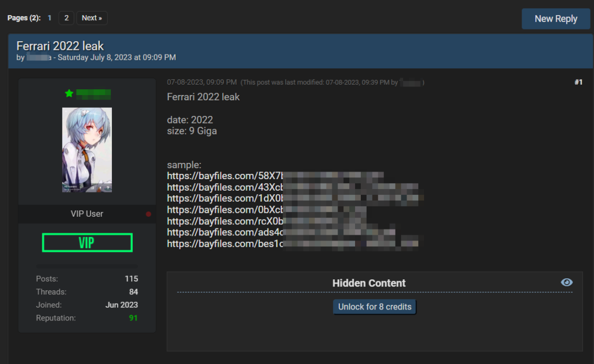Image resolution: width=594 pixels, height=364 pixels.
Task: Click the last-modified-by username in the post header
Action: point(411,83)
